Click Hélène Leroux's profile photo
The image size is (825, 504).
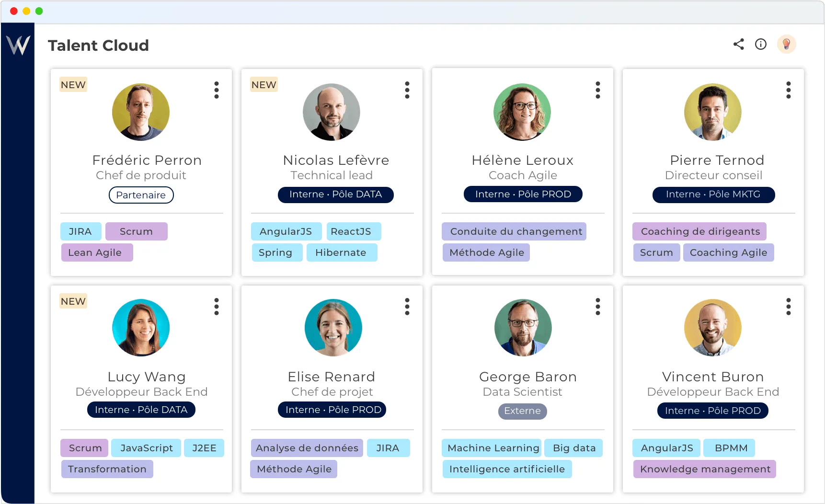(522, 112)
